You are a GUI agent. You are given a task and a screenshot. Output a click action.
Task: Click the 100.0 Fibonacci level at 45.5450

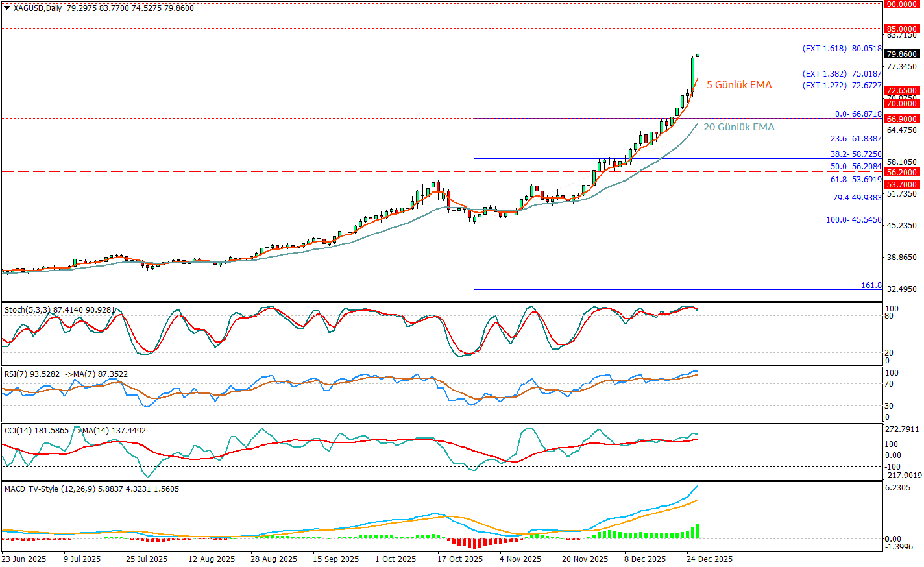tap(853, 220)
